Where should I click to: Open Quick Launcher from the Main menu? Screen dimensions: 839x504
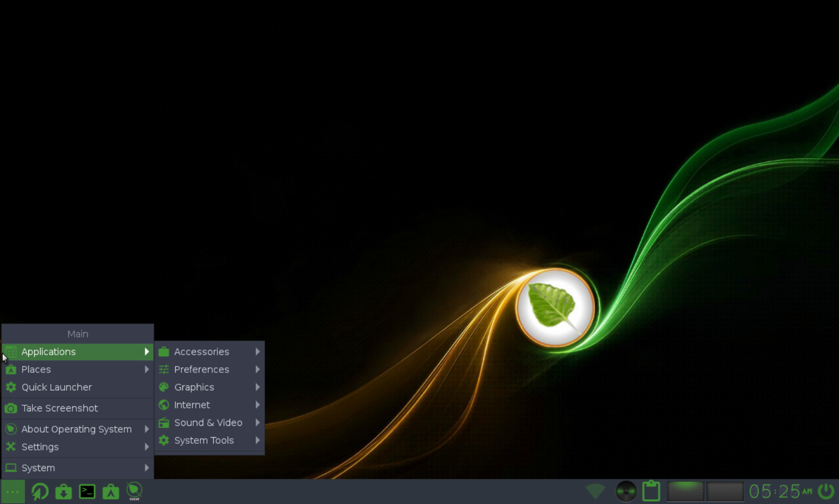coord(78,387)
